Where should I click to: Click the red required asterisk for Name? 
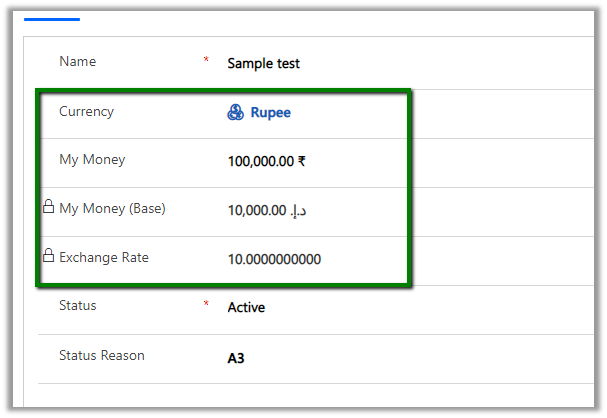[x=206, y=61]
